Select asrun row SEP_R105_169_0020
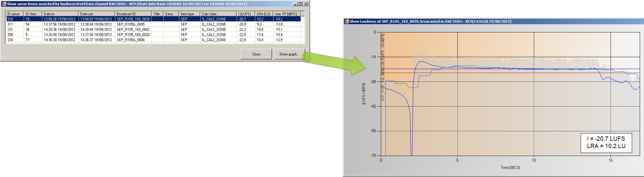The width and height of the screenshot is (644, 177). click(x=133, y=34)
